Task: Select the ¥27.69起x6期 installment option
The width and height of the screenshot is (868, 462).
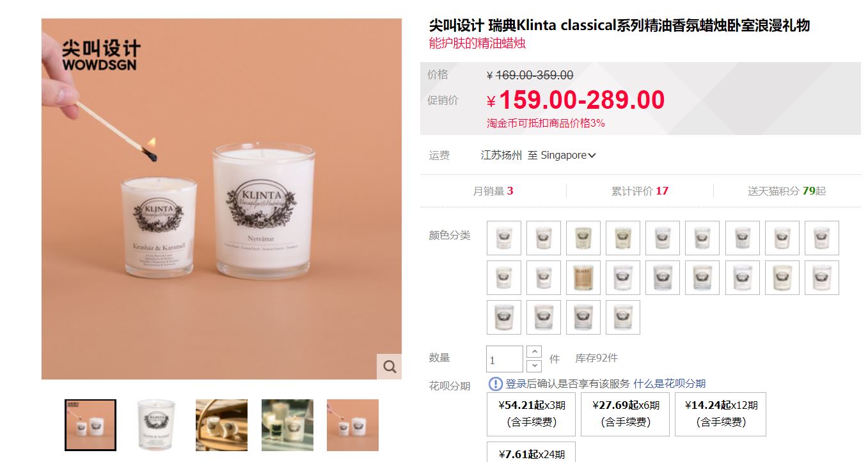Action: pyautogui.click(x=625, y=414)
